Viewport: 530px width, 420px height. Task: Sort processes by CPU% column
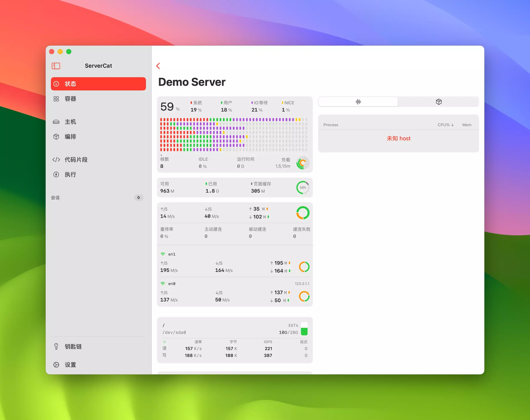(x=445, y=125)
